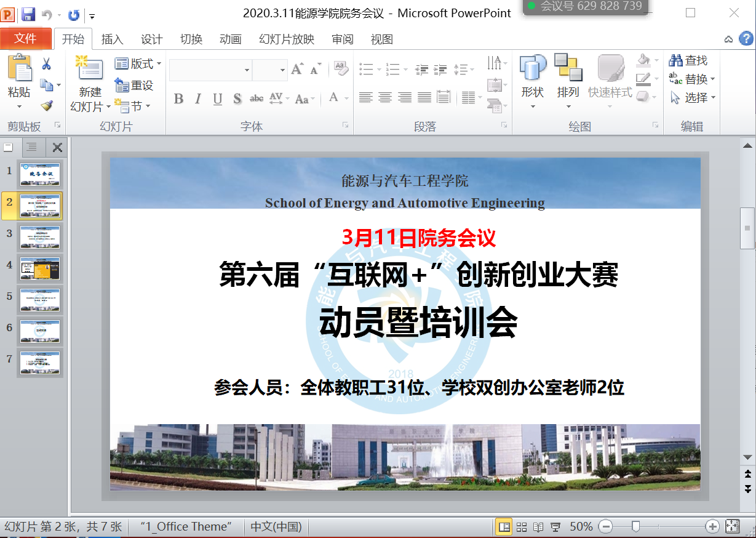Start slideshow from status bar icon
756x538 pixels.
coord(555,527)
